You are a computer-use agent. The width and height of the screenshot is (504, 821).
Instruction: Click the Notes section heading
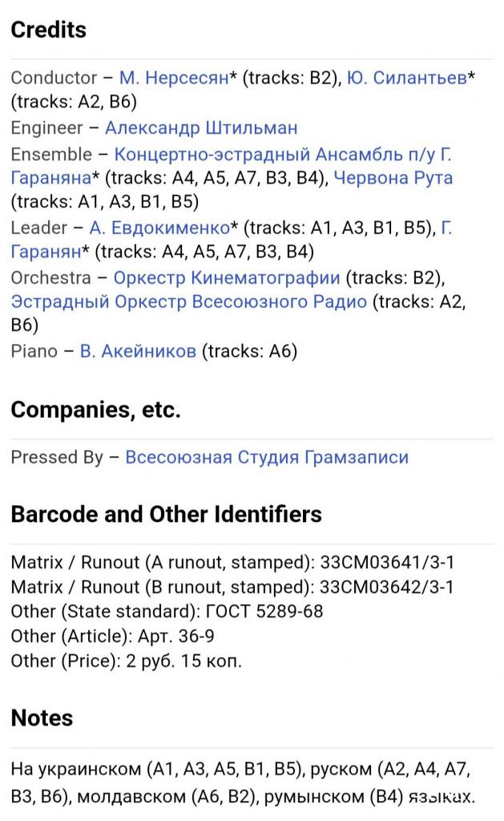point(42,718)
